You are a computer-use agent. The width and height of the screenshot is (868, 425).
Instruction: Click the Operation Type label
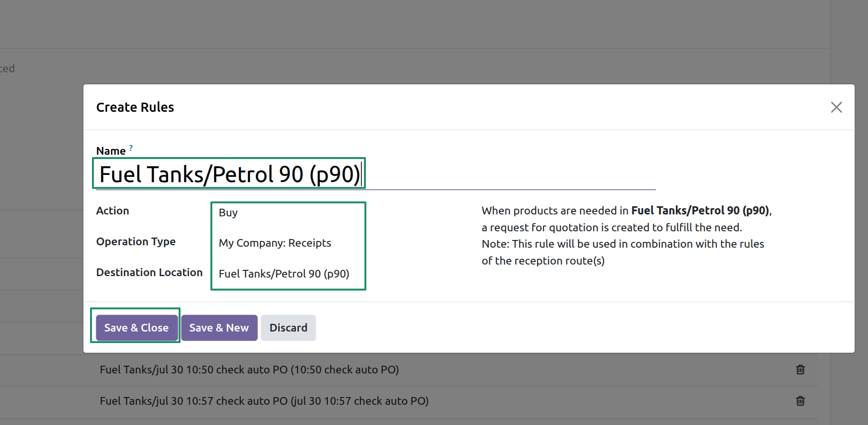coord(136,241)
